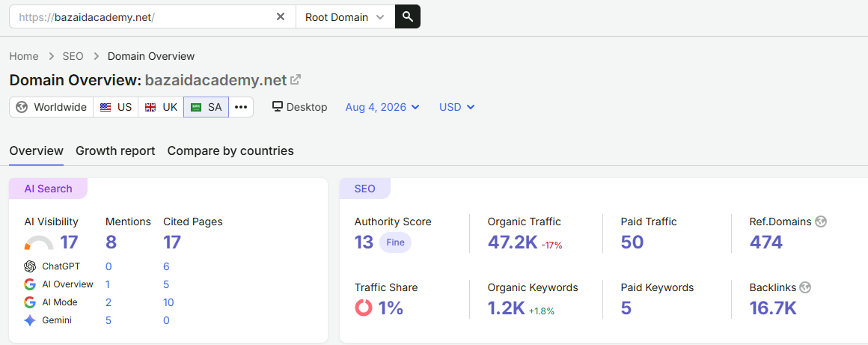This screenshot has height=345, width=868.
Task: Select the Worldwide database toggle
Action: 52,108
